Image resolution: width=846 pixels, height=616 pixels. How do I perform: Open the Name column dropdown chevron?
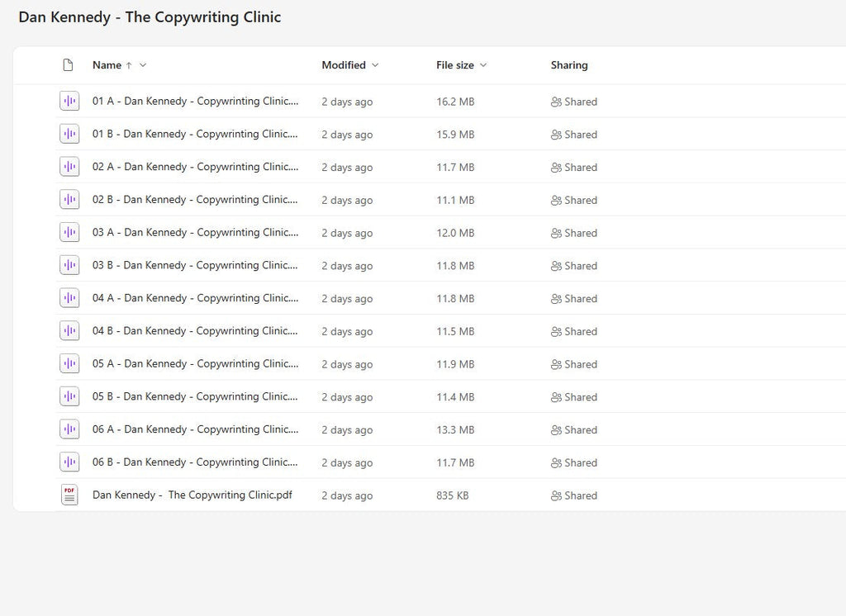143,65
